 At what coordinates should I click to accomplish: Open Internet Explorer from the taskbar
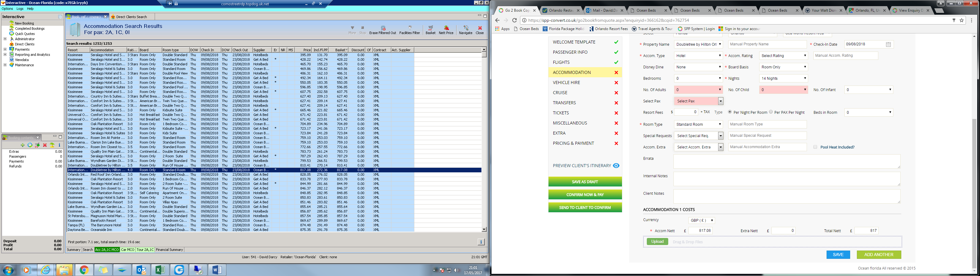(x=46, y=270)
